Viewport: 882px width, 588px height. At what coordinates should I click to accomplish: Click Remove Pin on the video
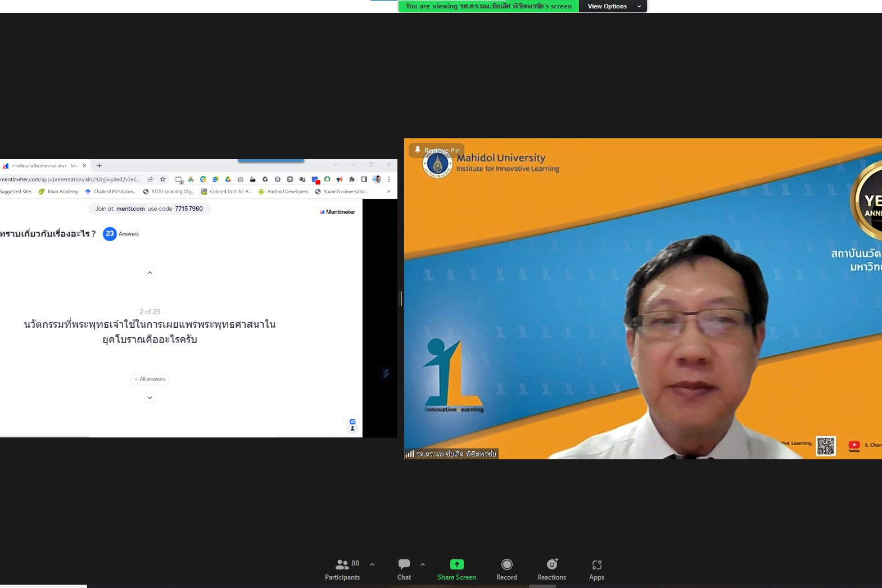[x=437, y=150]
